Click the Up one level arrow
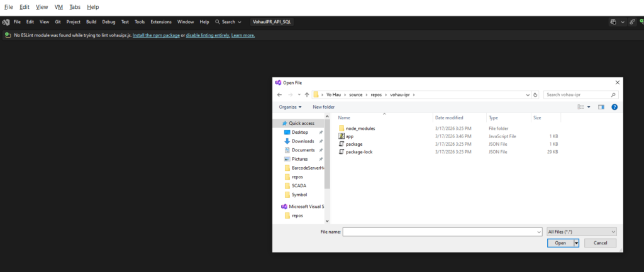Viewport: 644px width, 272px height. [306, 95]
